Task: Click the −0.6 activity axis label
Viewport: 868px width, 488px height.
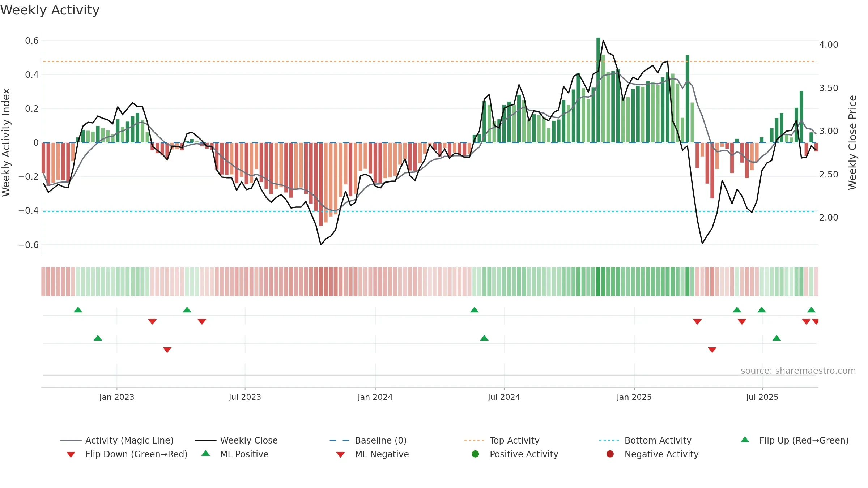Action: click(x=29, y=245)
